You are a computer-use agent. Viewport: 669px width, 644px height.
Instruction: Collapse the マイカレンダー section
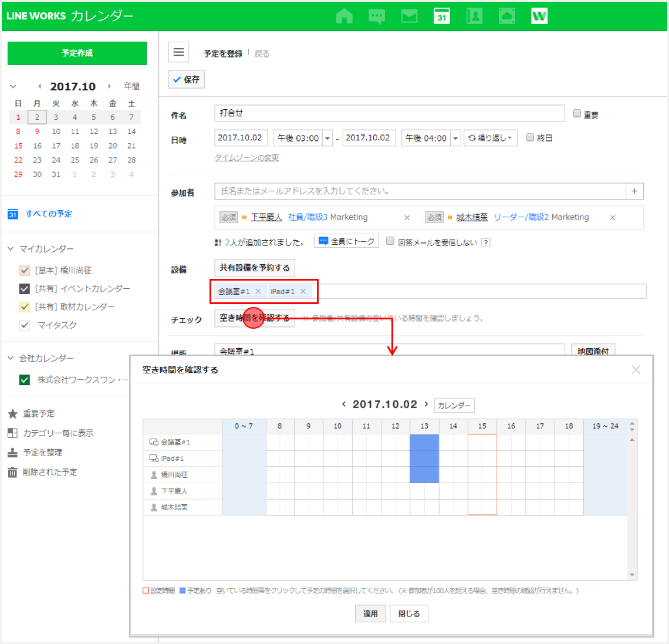tap(11, 249)
